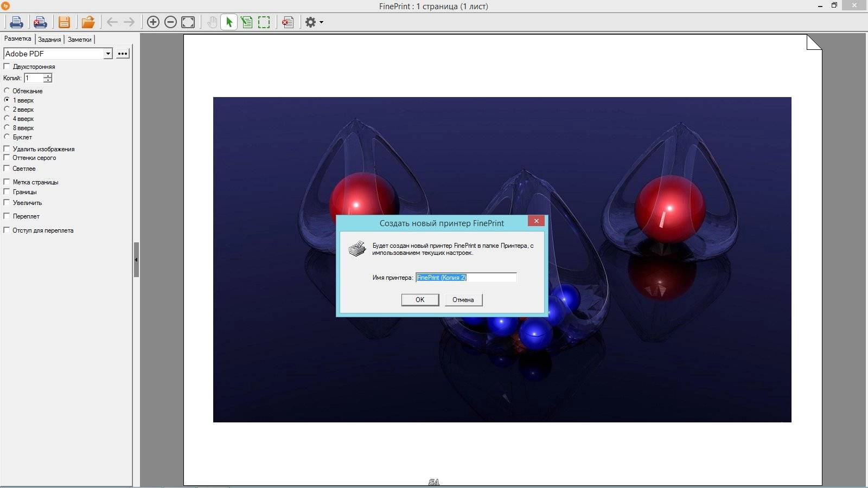Screen dimensions: 868x488
Task: Select the Буклет layout option
Action: (7, 137)
